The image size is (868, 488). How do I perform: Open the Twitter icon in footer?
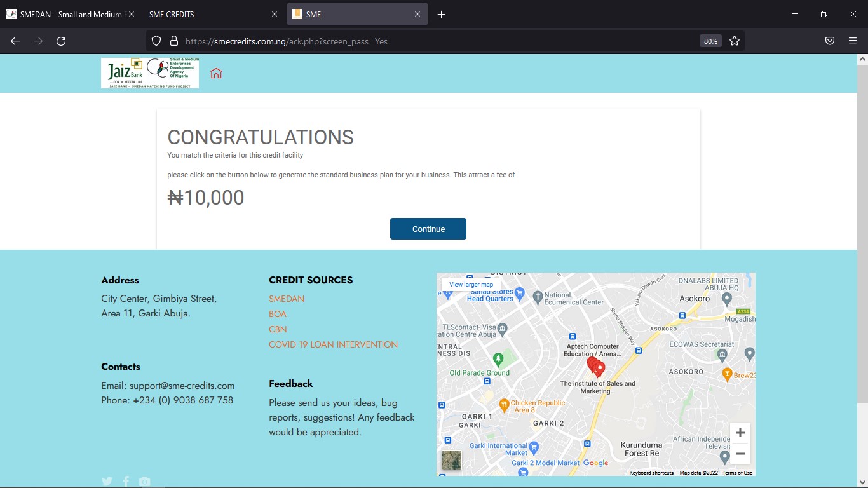(107, 482)
